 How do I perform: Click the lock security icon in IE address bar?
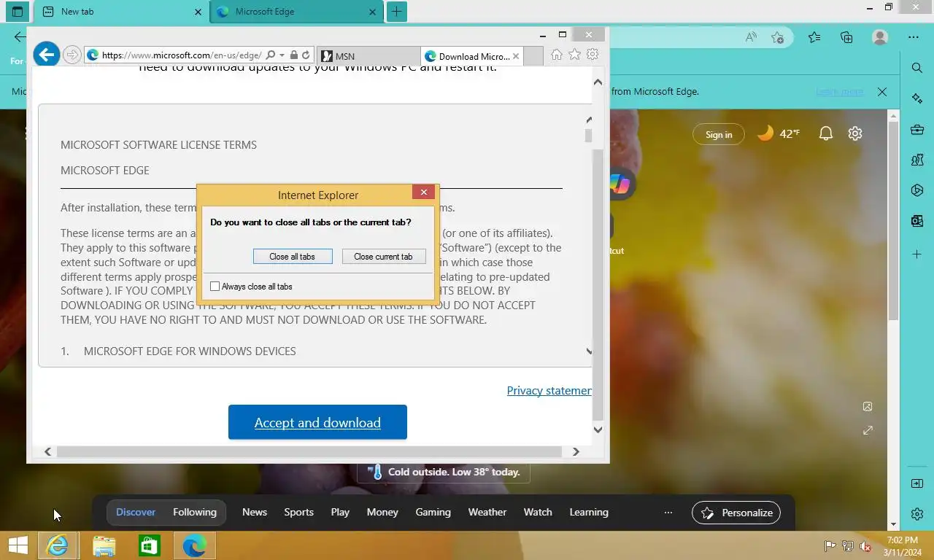(x=294, y=55)
